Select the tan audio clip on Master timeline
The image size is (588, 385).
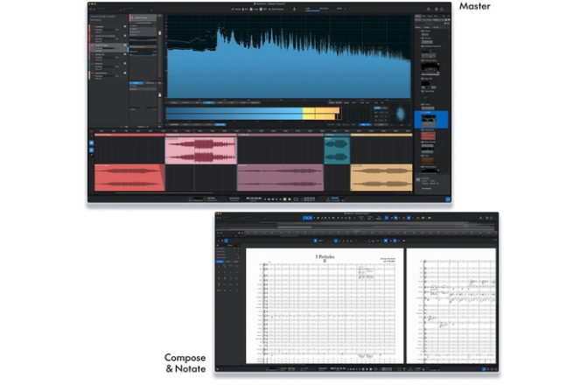(x=381, y=178)
